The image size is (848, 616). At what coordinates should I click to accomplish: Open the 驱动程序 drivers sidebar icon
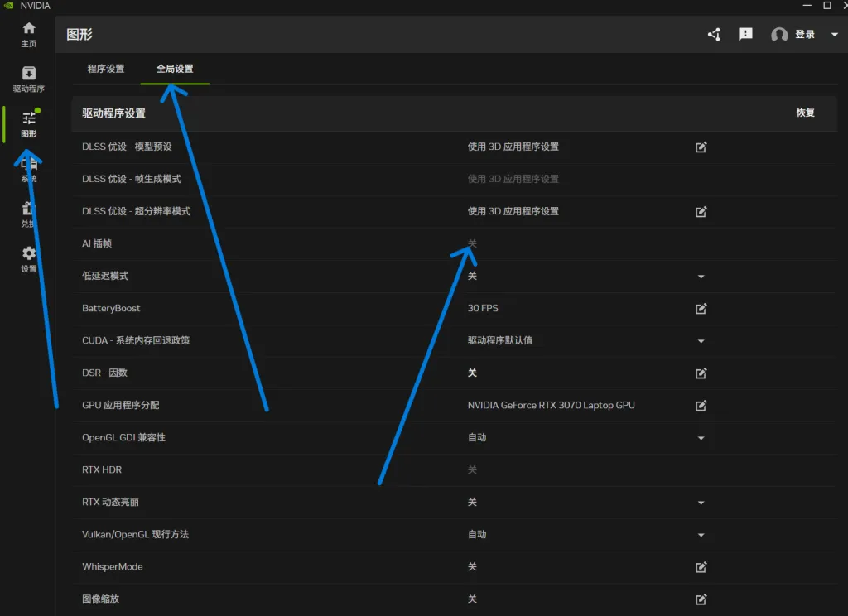(x=29, y=79)
